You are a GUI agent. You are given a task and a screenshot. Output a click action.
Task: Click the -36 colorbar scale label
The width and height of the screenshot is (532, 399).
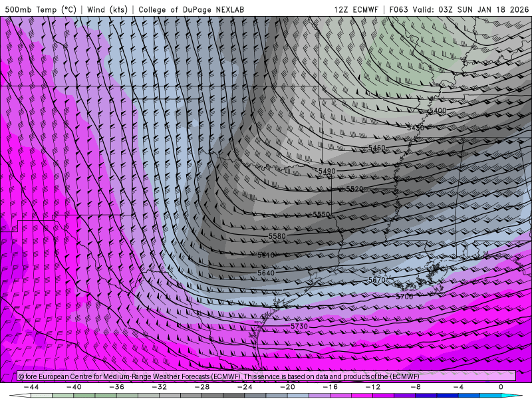point(117,387)
